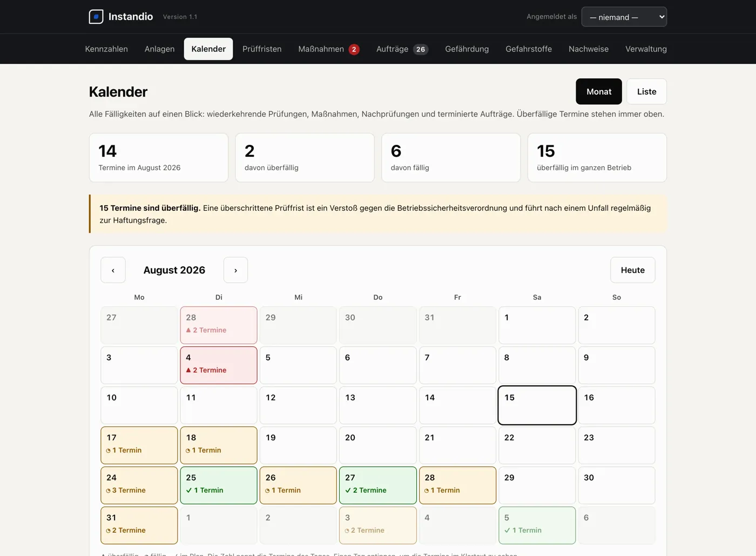Open the Kennzahlen navigation item
756x556 pixels.
106,49
